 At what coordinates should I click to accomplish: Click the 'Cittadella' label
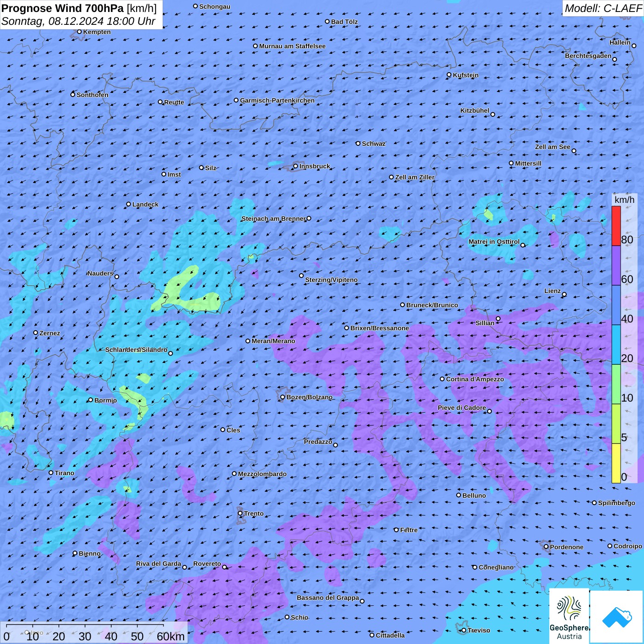[390, 635]
